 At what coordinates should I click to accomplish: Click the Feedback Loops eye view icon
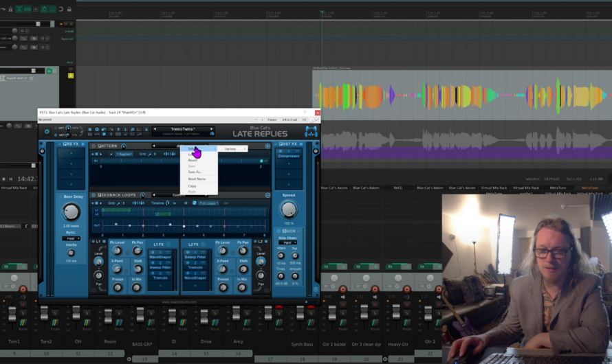point(186,203)
